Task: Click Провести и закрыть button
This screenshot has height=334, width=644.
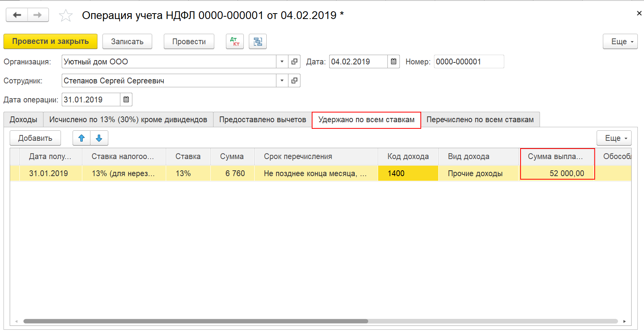Action: click(50, 42)
